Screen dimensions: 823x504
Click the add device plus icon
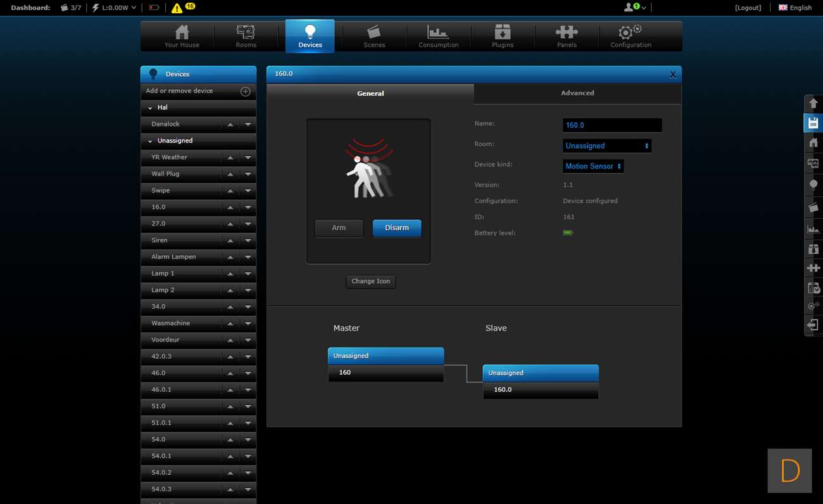[x=246, y=91]
